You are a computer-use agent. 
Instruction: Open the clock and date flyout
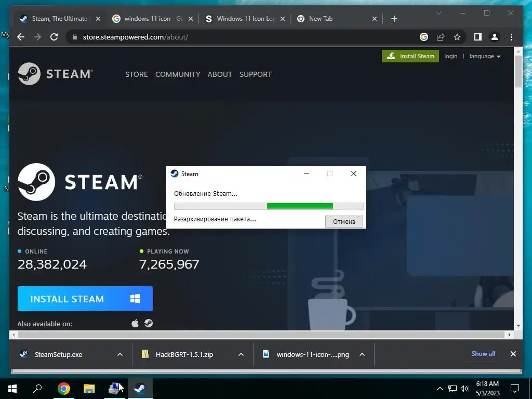487,389
